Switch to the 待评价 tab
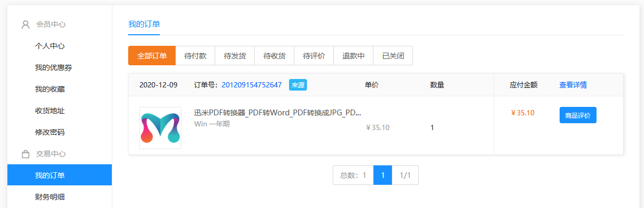 (314, 56)
